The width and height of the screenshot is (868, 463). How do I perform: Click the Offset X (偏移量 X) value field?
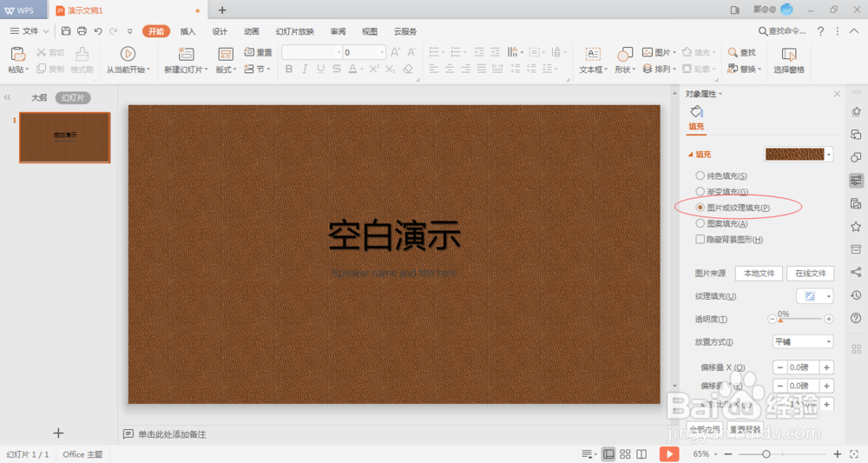[x=803, y=367]
